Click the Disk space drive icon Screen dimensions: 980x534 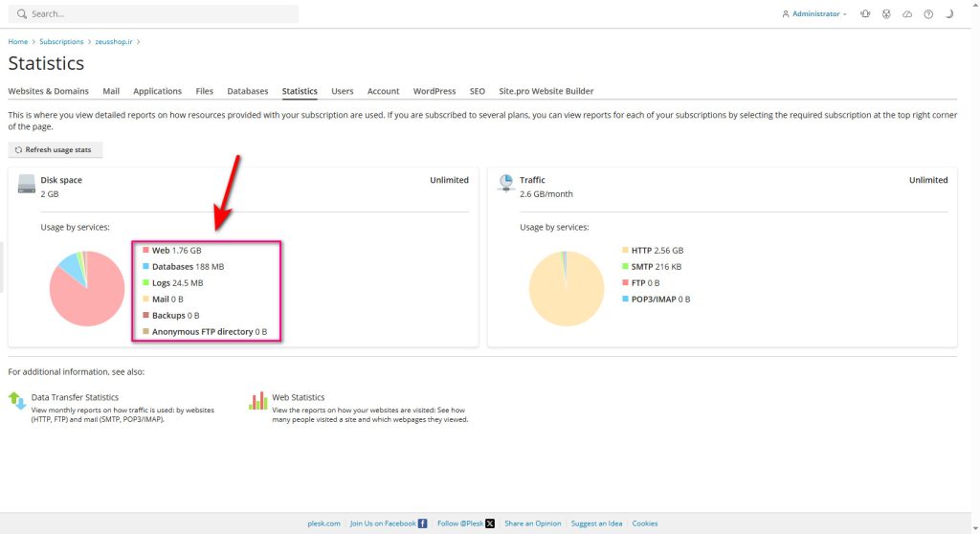coord(26,185)
